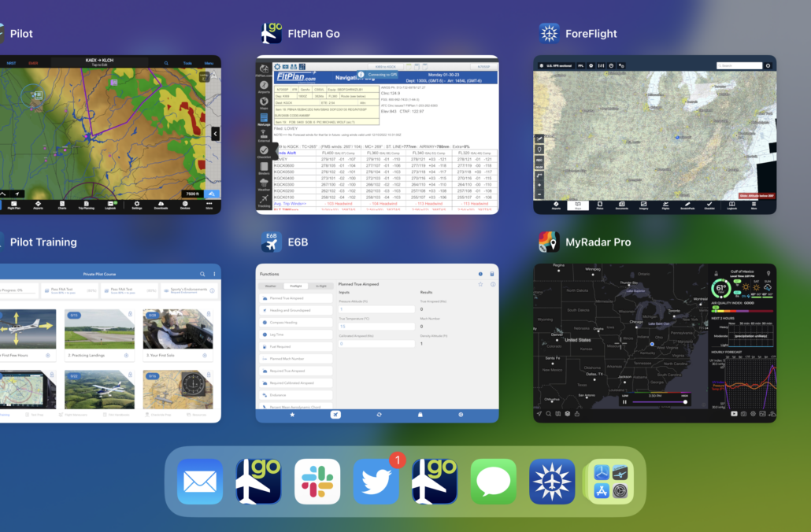
Task: Open calculator icon in E6B header
Action: coord(492,274)
